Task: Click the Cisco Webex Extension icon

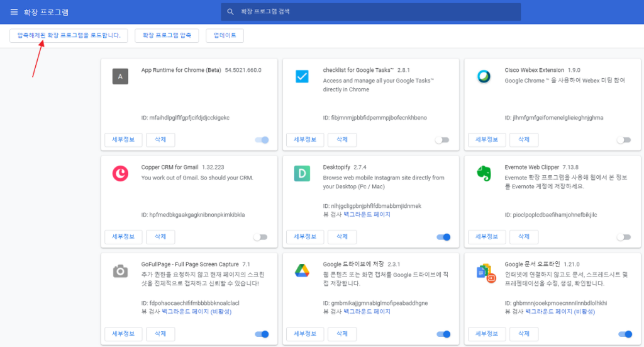Action: tap(484, 76)
